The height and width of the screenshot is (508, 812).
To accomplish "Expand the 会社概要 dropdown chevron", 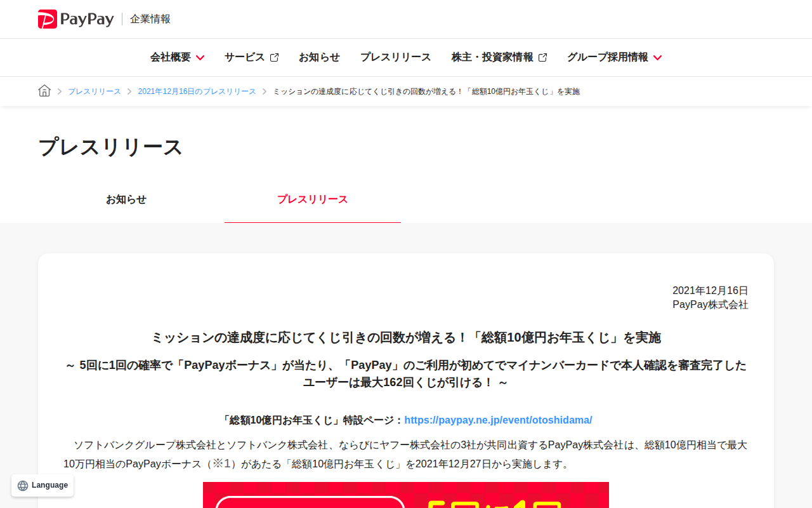I will click(200, 58).
